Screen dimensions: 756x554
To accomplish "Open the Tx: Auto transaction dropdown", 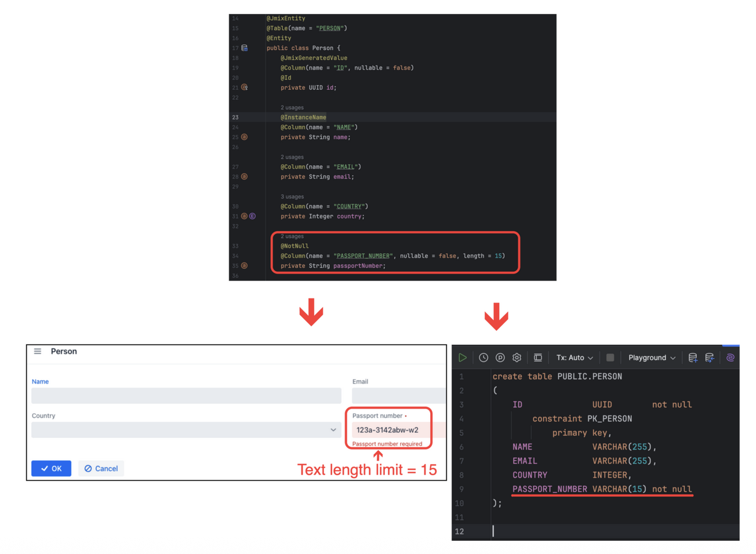I will (574, 358).
